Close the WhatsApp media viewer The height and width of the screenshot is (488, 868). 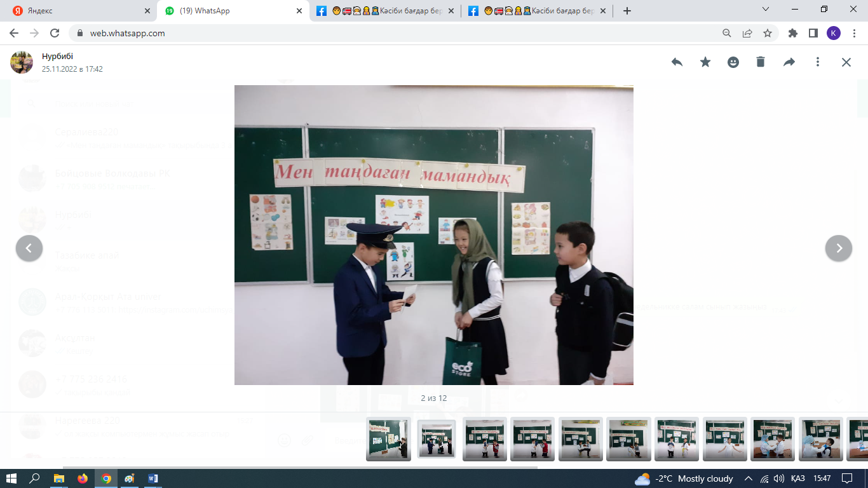pos(846,62)
